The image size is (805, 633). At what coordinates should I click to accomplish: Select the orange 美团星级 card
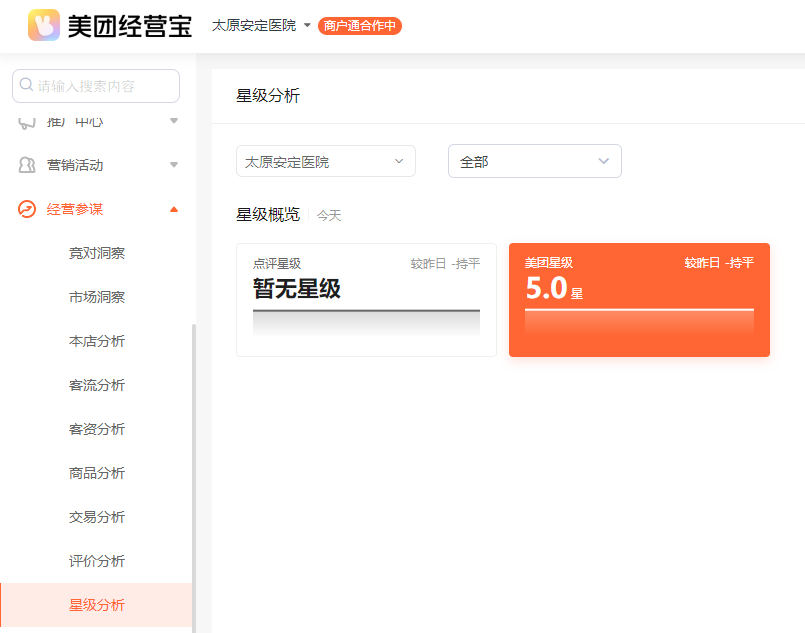pyautogui.click(x=639, y=300)
